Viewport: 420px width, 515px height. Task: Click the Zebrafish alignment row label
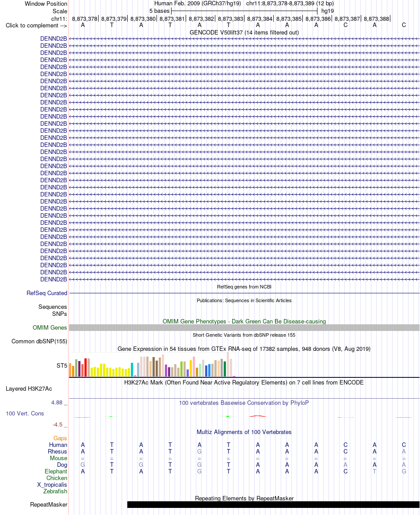(55, 491)
